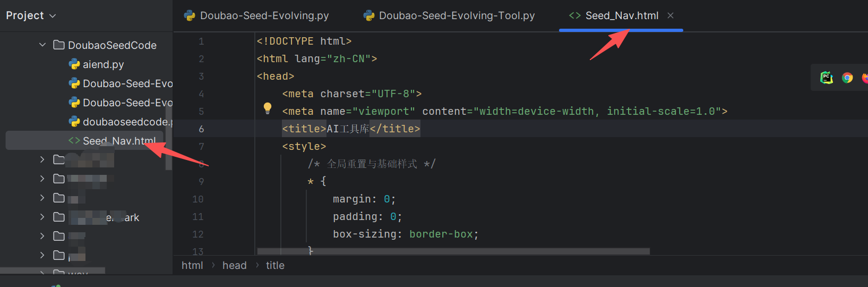
Task: Close the Seed_Nav.html tab
Action: 671,16
